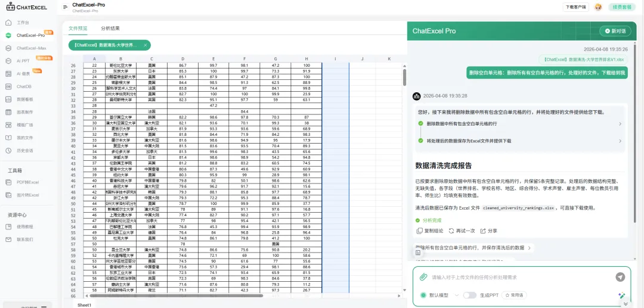Viewport: 644px width, 308px height.
Task: Select row 57 header
Action: [73, 244]
